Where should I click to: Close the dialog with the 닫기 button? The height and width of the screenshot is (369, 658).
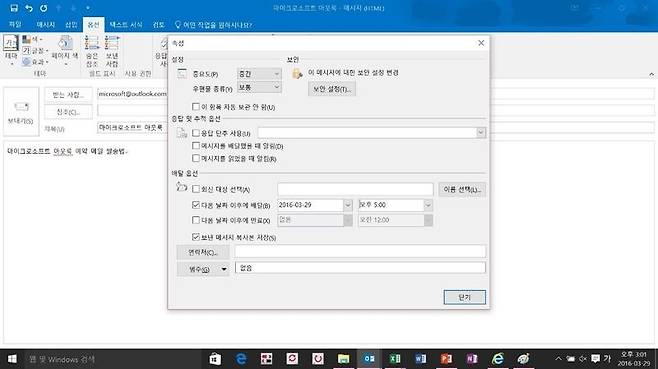coord(465,297)
